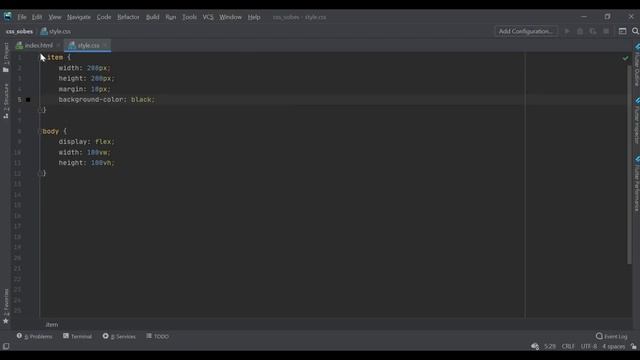Open the Build menu

[153, 17]
